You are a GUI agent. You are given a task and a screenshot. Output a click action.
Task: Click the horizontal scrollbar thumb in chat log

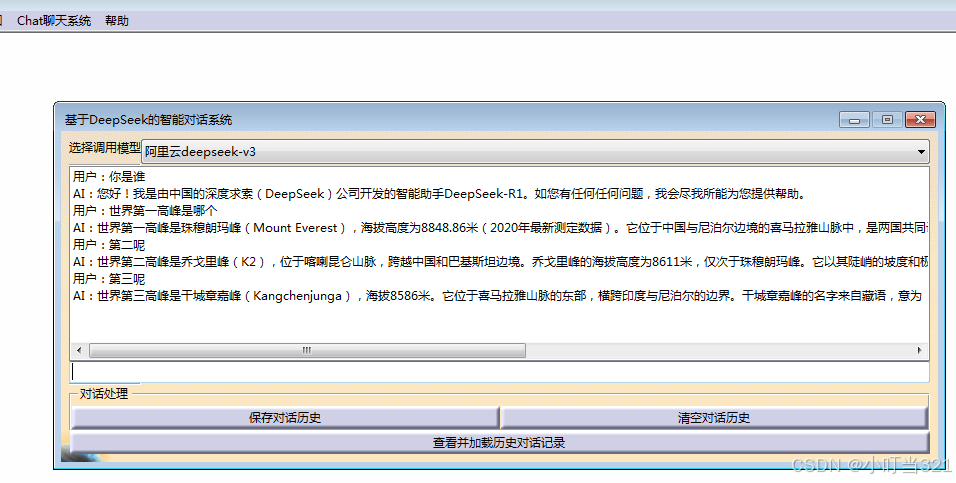pyautogui.click(x=307, y=350)
